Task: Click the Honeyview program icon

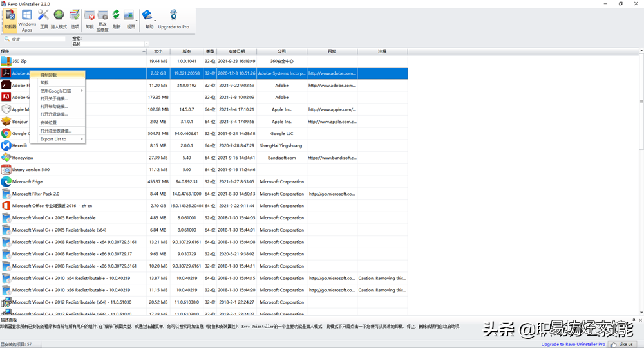Action: pyautogui.click(x=6, y=157)
